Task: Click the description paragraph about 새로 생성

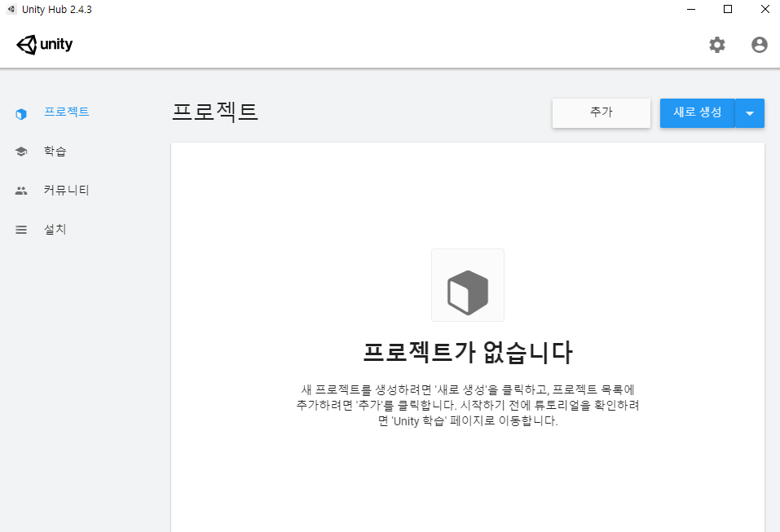Action: [x=468, y=405]
